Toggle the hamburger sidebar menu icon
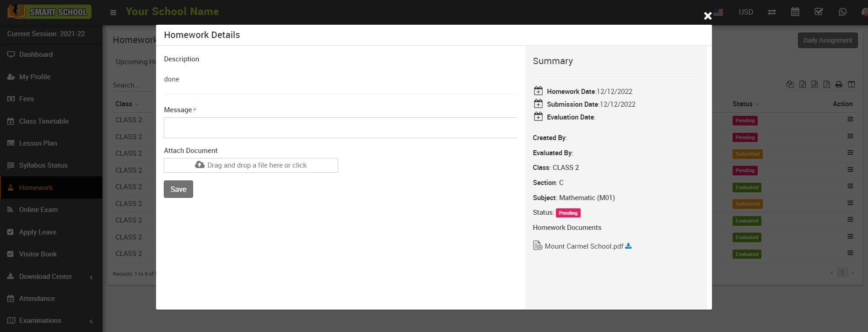 point(113,12)
